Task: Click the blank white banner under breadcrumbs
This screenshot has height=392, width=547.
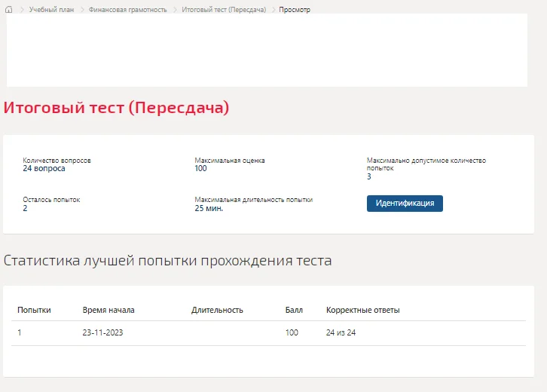Action: click(267, 50)
